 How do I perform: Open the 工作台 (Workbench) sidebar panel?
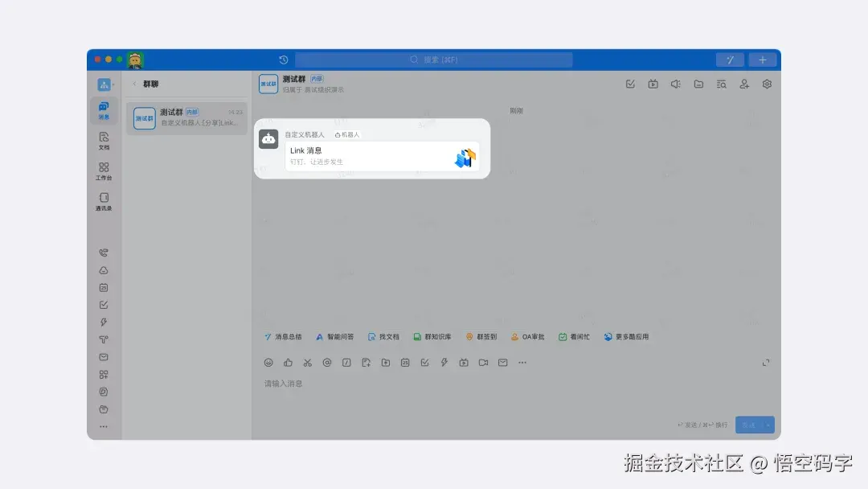click(103, 171)
